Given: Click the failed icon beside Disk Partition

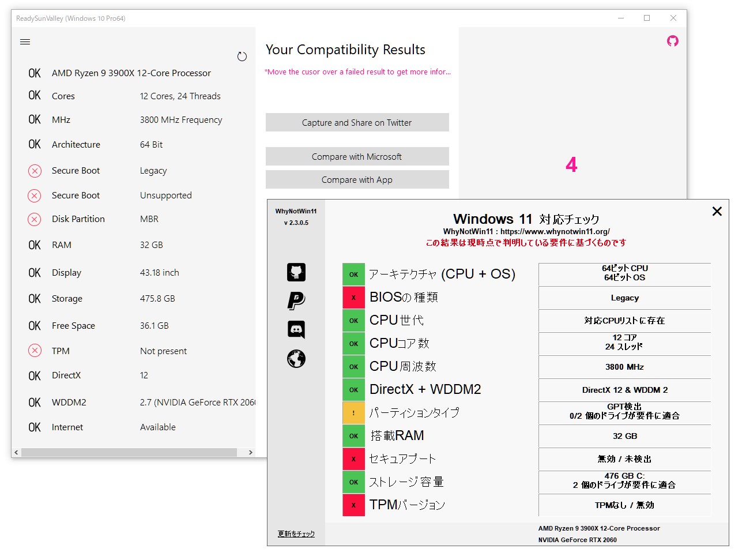Looking at the screenshot, I should [35, 219].
